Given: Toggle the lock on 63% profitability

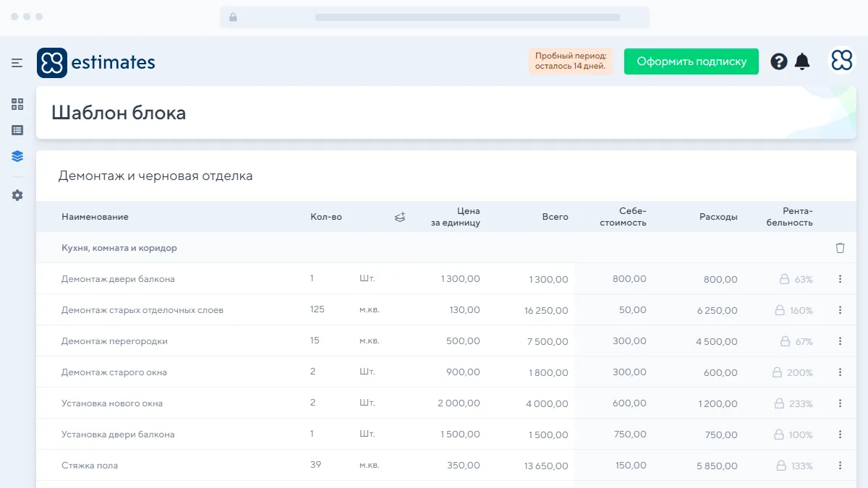Looking at the screenshot, I should (783, 279).
